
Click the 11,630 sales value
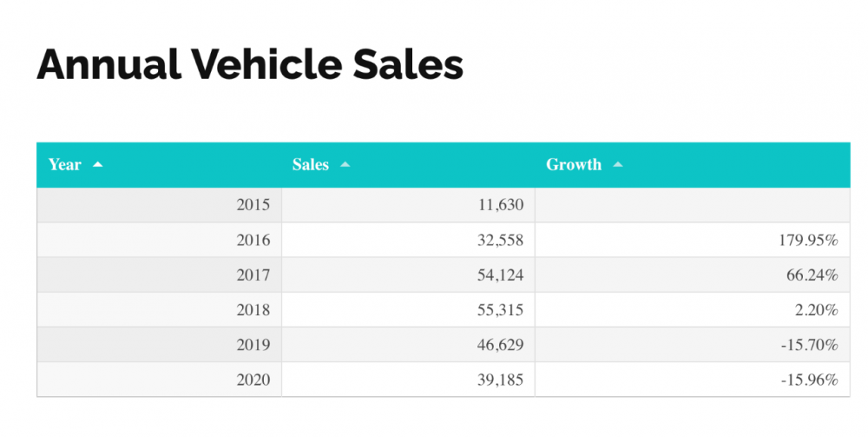click(x=500, y=205)
